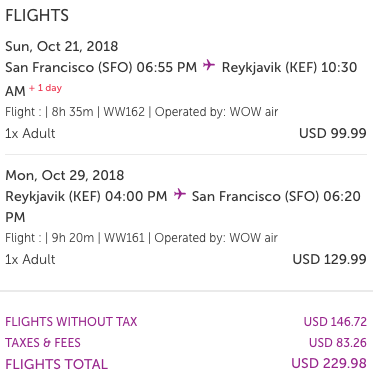Select Reykjavik (KEF) 04:00 PM departure
This screenshot has width=373, height=376.
(x=86, y=196)
